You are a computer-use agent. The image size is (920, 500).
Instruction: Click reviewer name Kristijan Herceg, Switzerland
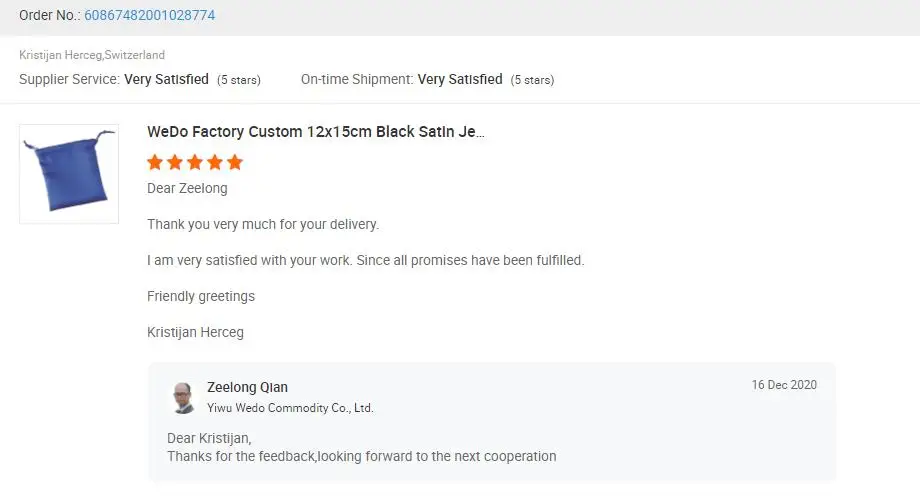click(92, 55)
